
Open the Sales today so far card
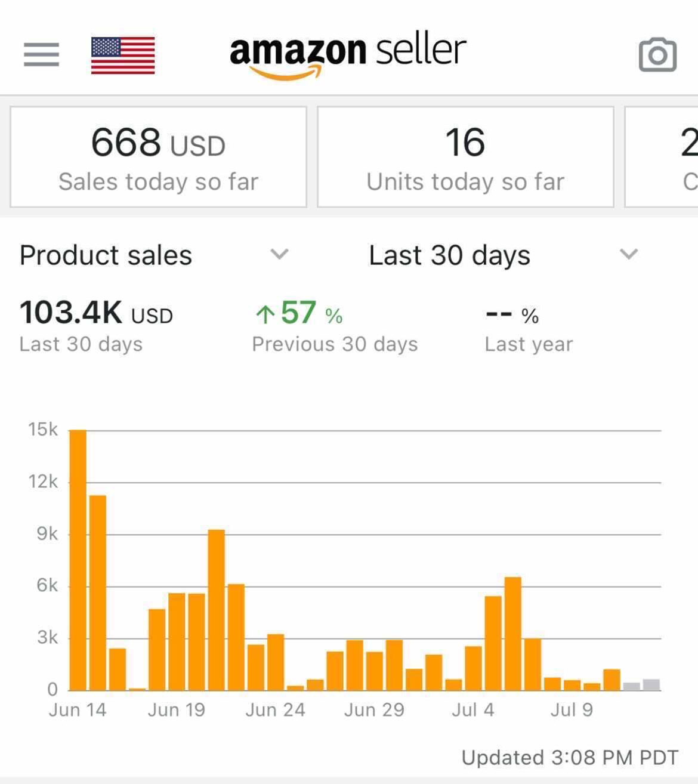click(x=159, y=158)
